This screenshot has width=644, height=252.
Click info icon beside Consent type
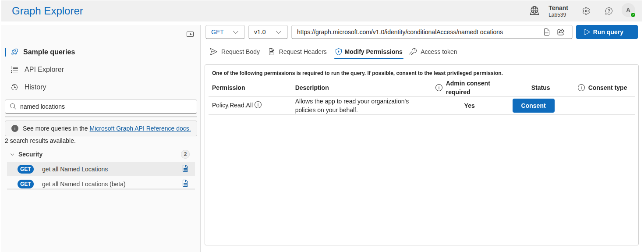[x=581, y=88]
